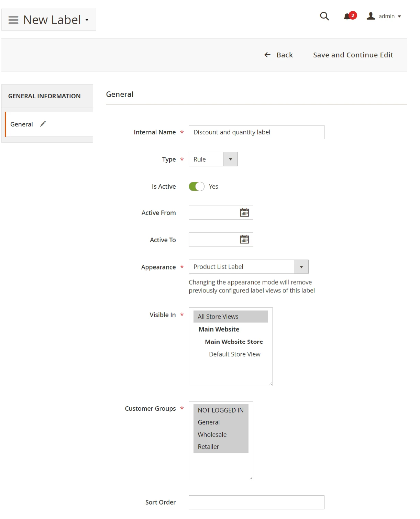This screenshot has width=420, height=519.
Task: Click the Back arrow icon
Action: coord(267,55)
